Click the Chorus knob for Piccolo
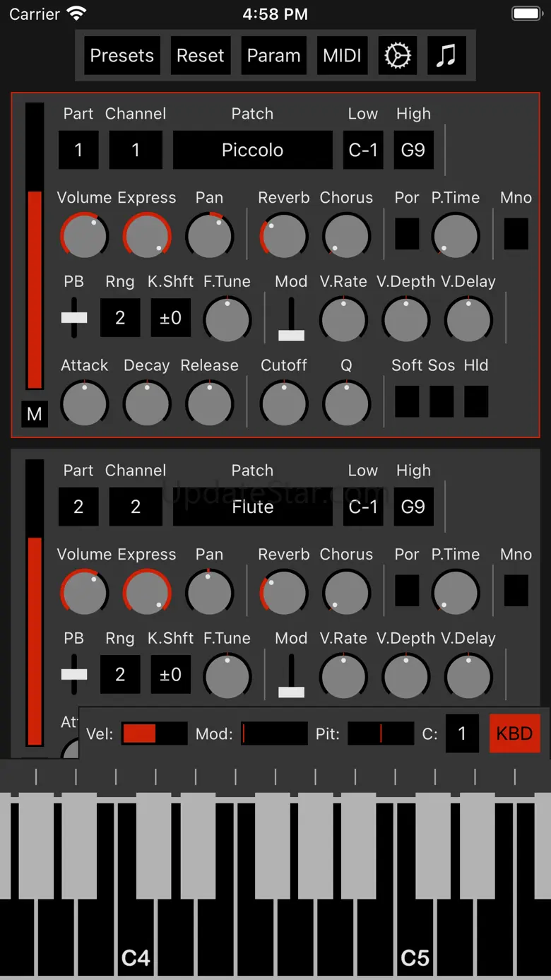Image resolution: width=551 pixels, height=980 pixels. tap(346, 235)
